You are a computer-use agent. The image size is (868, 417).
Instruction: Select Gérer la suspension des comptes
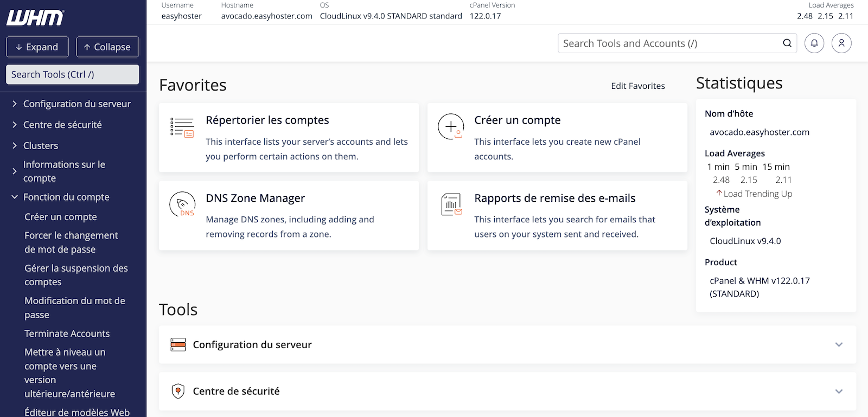pos(76,275)
